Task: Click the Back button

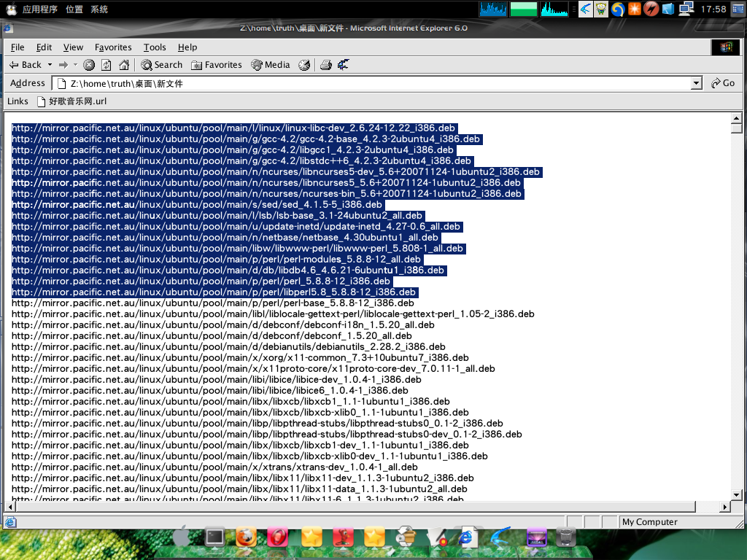Action: pos(26,65)
